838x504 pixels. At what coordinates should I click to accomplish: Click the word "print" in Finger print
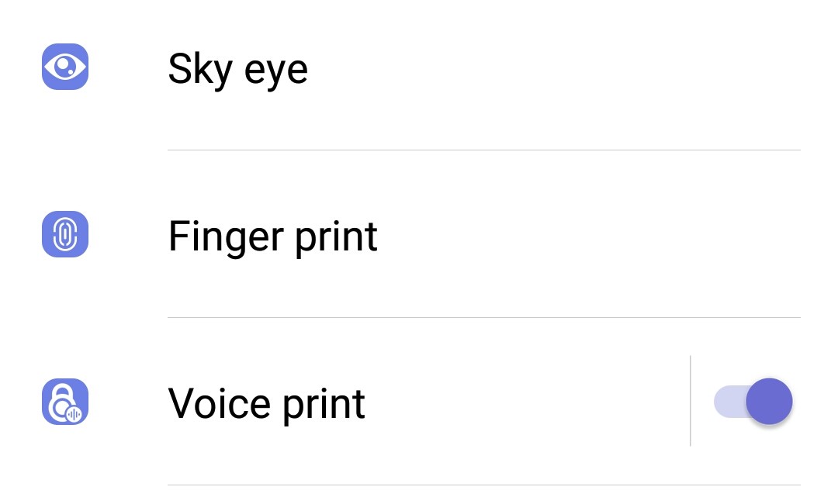(336, 238)
